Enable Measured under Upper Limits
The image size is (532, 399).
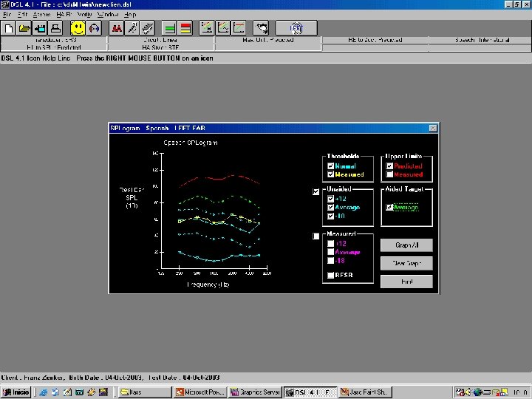point(389,175)
